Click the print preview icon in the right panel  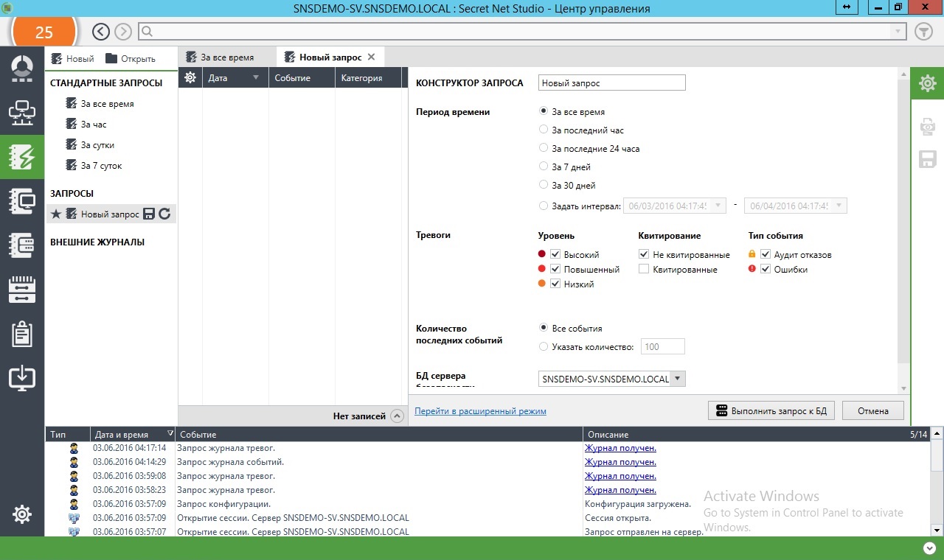[927, 127]
